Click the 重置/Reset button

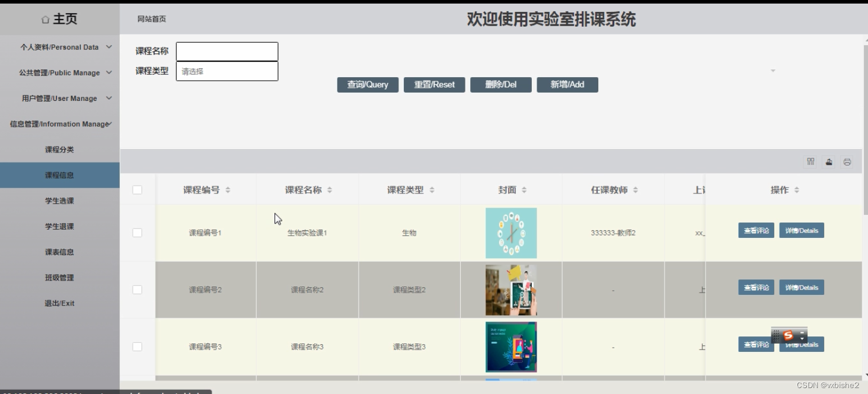tap(435, 85)
